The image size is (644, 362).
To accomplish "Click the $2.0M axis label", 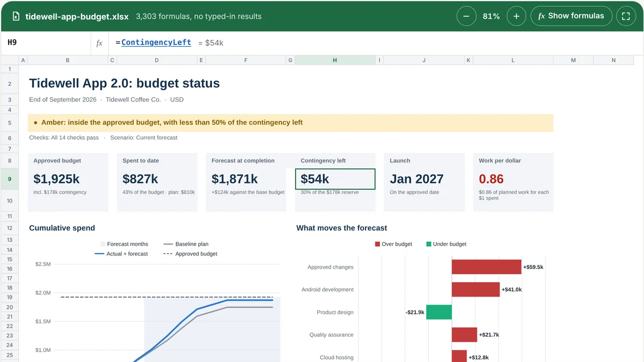I will [43, 293].
